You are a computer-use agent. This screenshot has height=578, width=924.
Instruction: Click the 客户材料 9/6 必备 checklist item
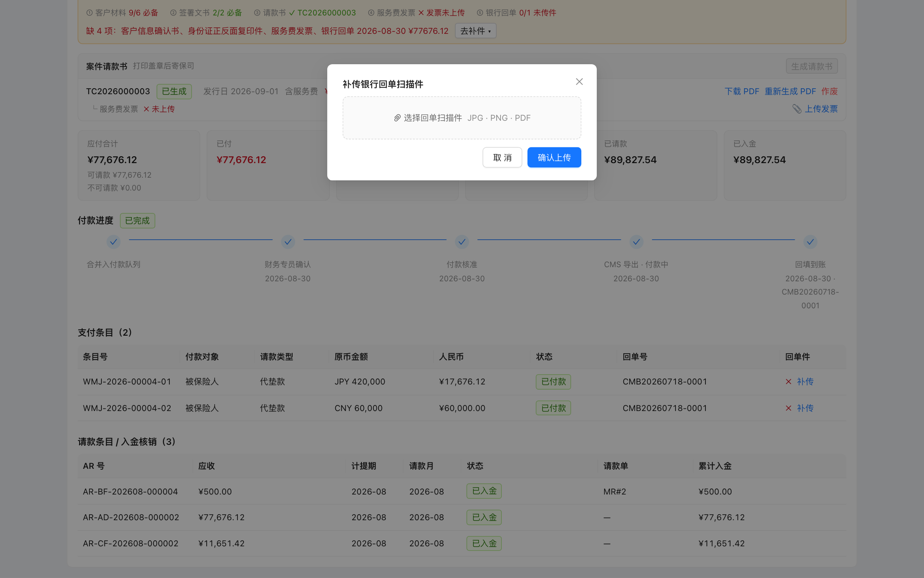click(x=122, y=13)
